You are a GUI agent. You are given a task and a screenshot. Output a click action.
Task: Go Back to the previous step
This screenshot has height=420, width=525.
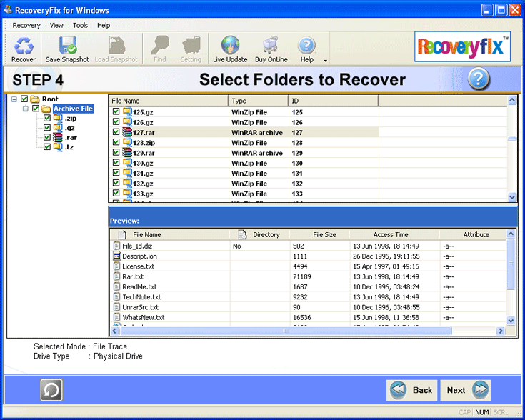click(x=411, y=390)
